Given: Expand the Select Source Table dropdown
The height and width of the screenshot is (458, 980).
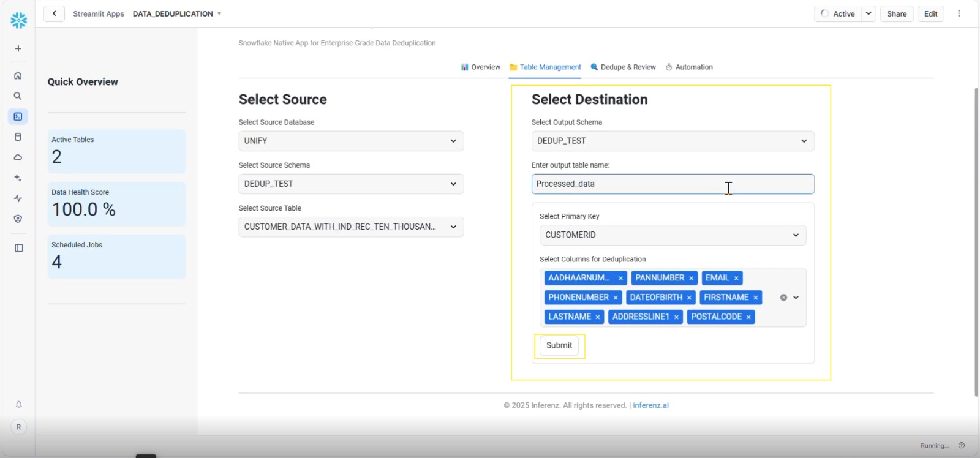Looking at the screenshot, I should coord(351,227).
